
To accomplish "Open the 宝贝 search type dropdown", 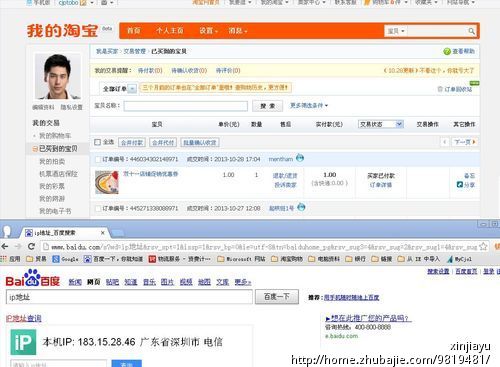I will point(396,31).
